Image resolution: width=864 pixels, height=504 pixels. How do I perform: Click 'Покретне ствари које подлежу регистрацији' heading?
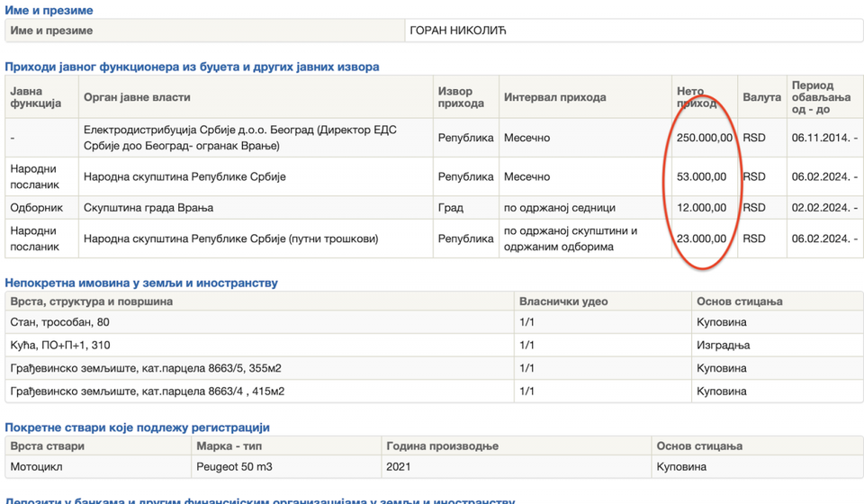pos(137,427)
